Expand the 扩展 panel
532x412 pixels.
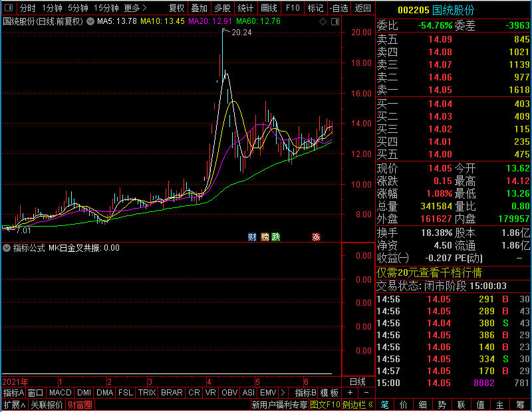tap(15, 405)
